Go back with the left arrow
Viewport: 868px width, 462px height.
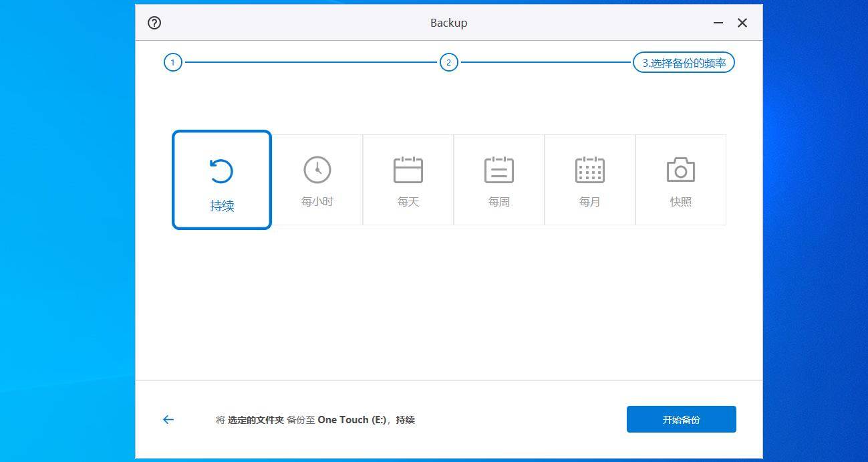click(x=168, y=420)
